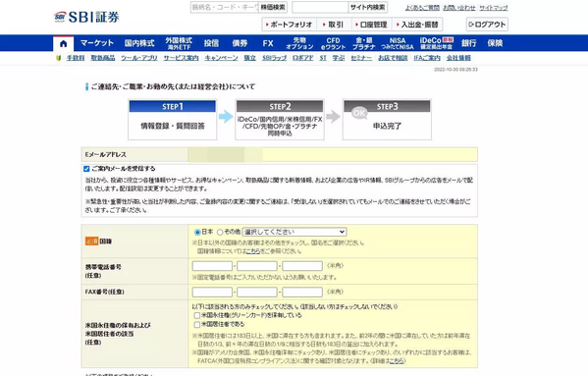Image resolution: width=588 pixels, height=376 pixels.
Task: Select the iDeCo tab
Action: (x=436, y=43)
